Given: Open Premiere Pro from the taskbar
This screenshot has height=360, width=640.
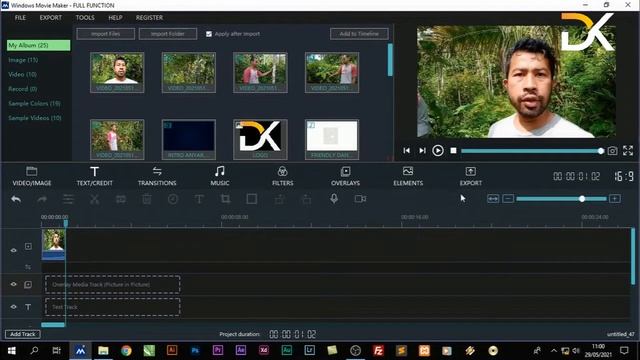Looking at the screenshot, I should coord(218,350).
